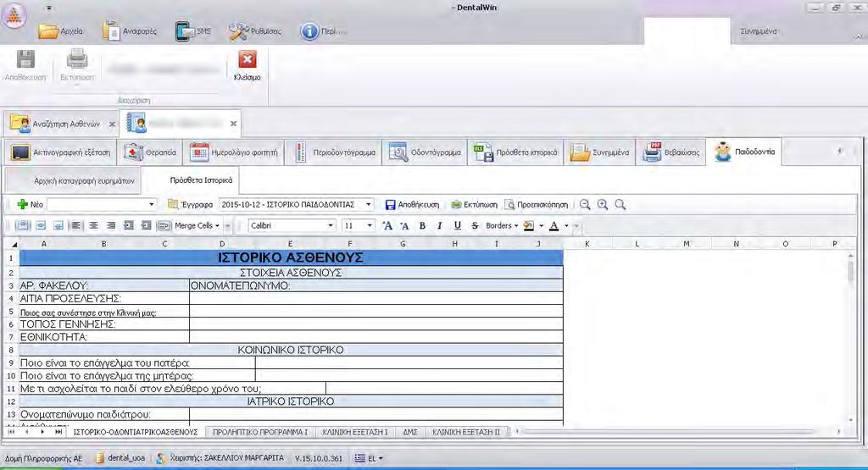Viewport: 868px width, 470px height.
Task: Expand the 2015-10-12 ΙΣΤΟΡΙΚΟ ΠΑΙΔΟΔΟΝΤΙΑΣ document dropdown
Action: coord(368,205)
